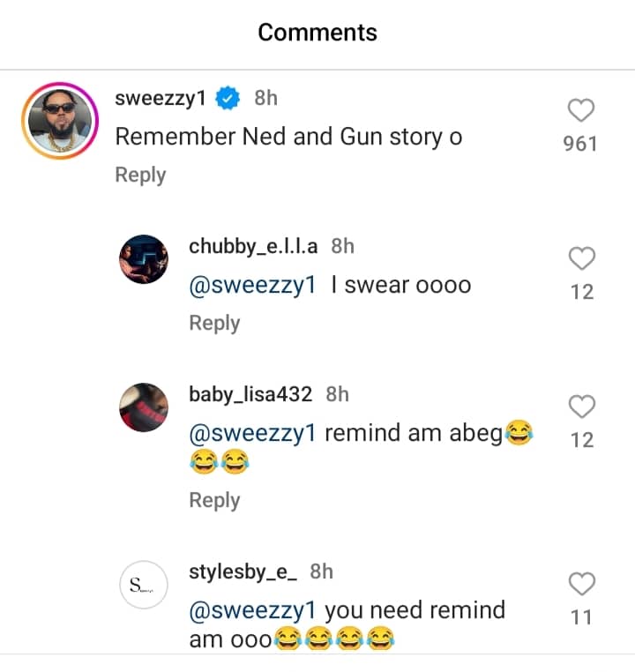This screenshot has width=635, height=672.
Task: Reply to sweezzy1's comment
Action: pos(140,175)
